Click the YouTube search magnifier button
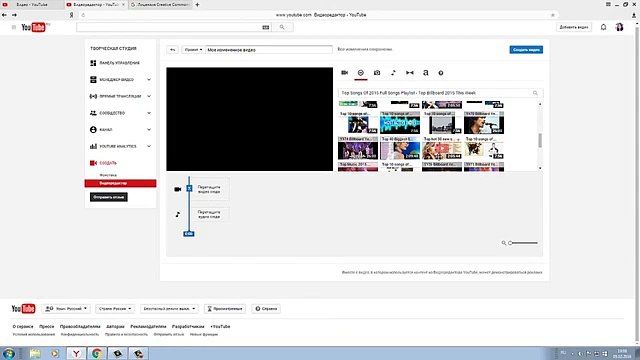 (282, 27)
